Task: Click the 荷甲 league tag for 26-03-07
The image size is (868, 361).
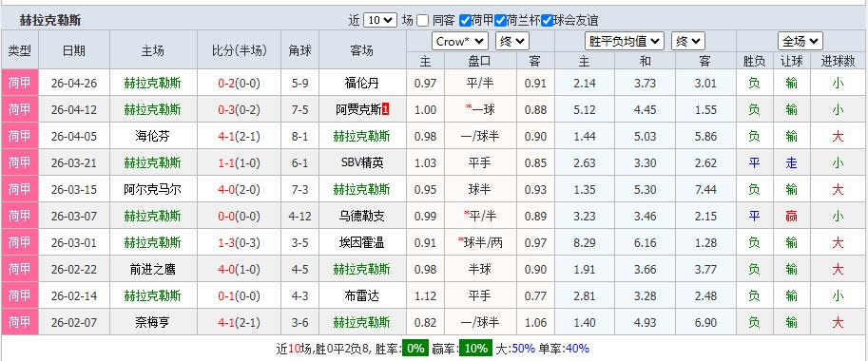Action: [x=20, y=216]
